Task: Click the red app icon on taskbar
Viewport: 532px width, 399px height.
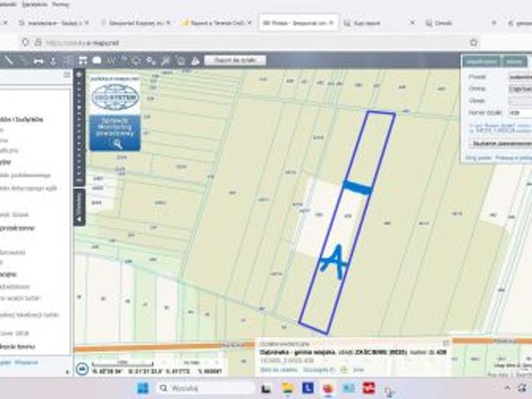Action: (x=369, y=388)
